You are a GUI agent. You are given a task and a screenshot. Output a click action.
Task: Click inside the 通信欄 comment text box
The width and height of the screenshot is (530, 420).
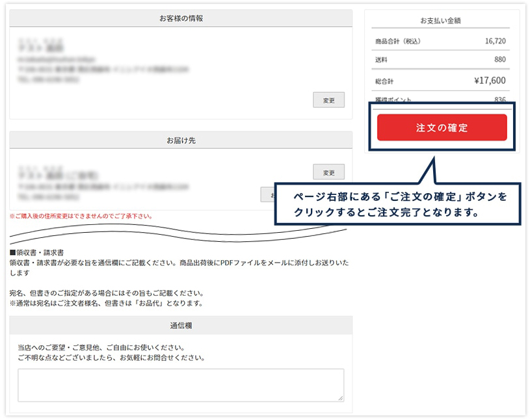click(x=179, y=384)
